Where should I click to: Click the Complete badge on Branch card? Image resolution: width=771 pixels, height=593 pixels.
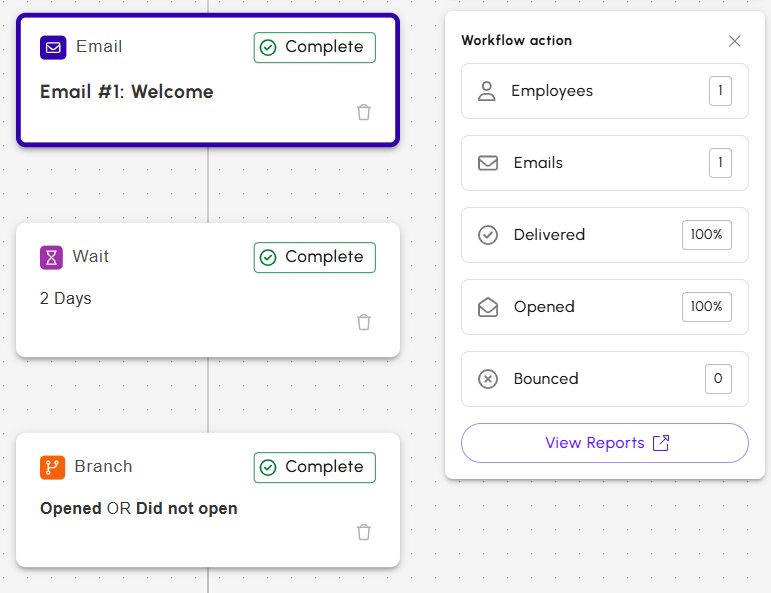[315, 468]
